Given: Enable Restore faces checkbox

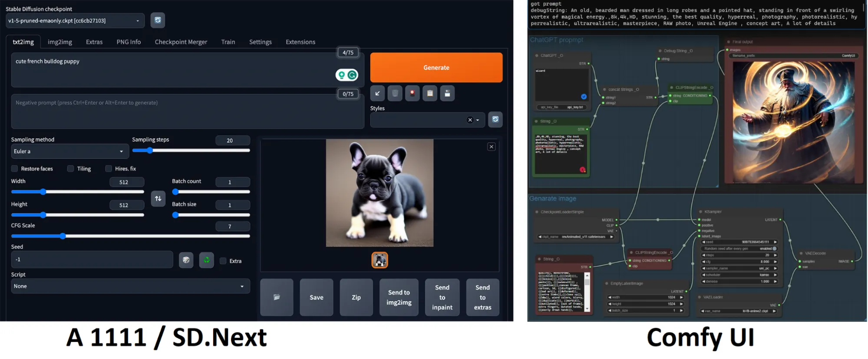Looking at the screenshot, I should tap(15, 169).
